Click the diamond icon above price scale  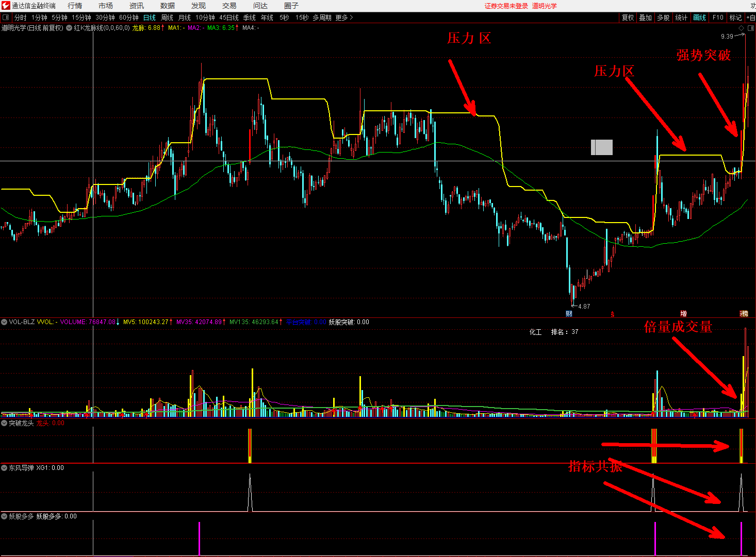coord(742,28)
